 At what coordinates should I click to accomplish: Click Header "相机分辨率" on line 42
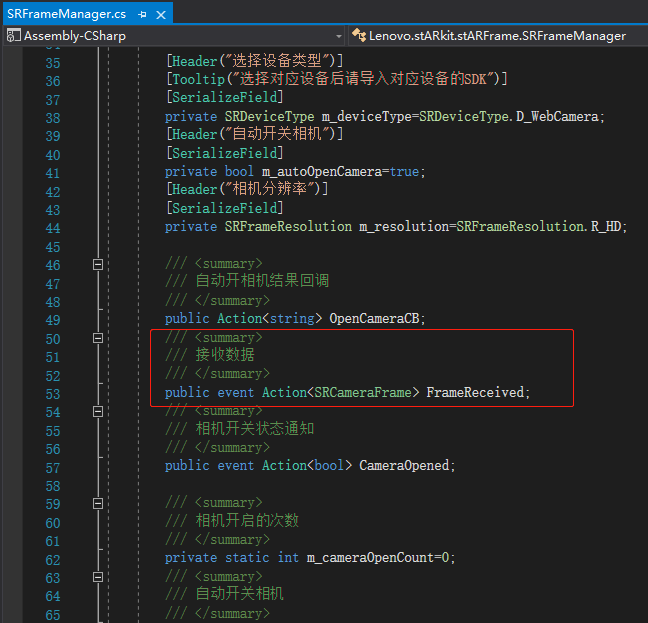click(247, 189)
